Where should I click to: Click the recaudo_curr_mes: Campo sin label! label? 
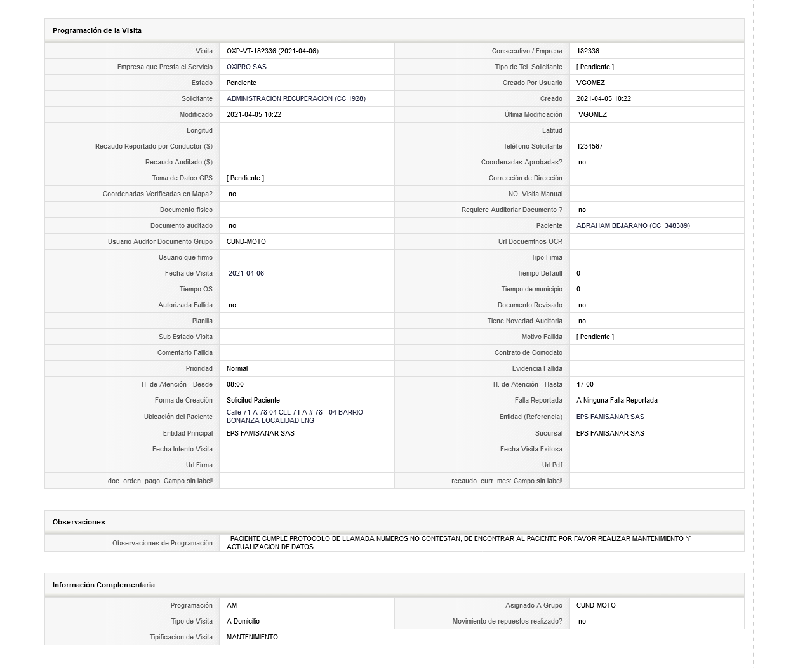tap(507, 481)
